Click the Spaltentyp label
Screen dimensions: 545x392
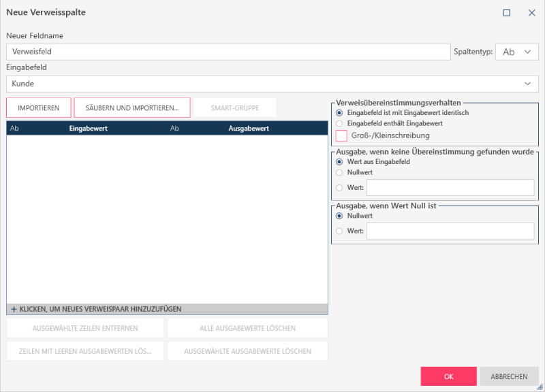(473, 52)
